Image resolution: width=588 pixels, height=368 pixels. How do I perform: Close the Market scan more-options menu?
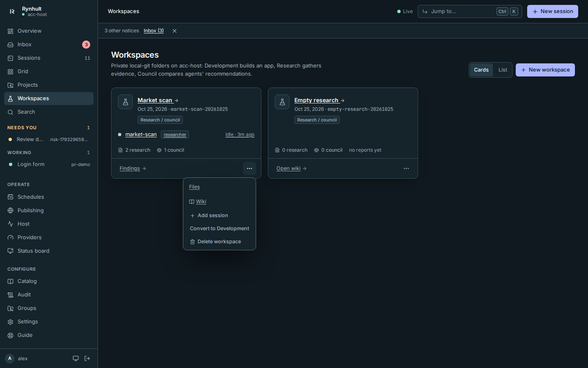[x=249, y=168]
